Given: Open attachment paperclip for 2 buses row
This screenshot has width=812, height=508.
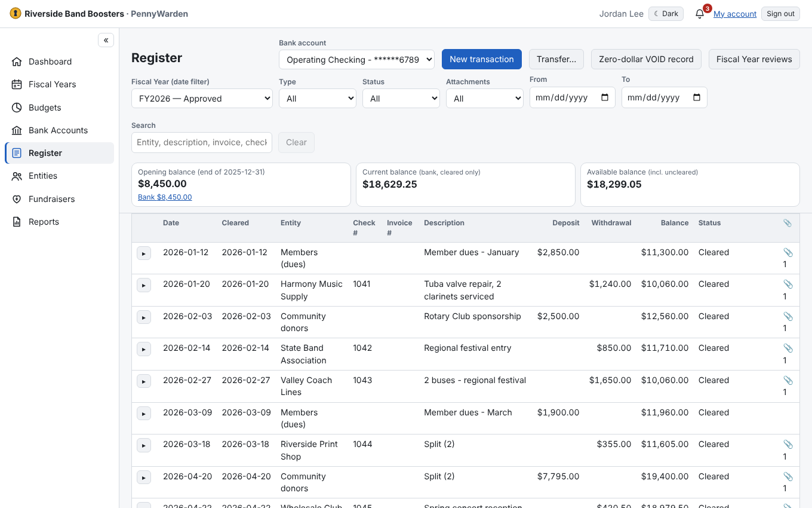Looking at the screenshot, I should [788, 380].
